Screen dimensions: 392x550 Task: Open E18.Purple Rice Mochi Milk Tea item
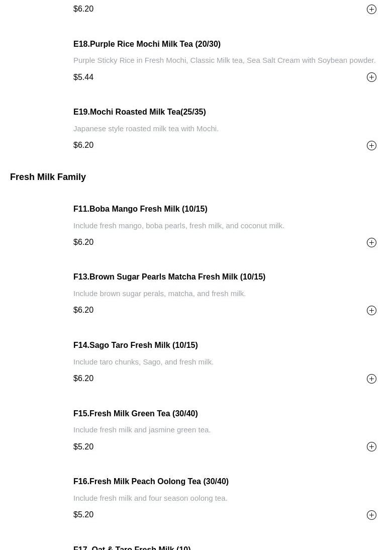tap(147, 44)
